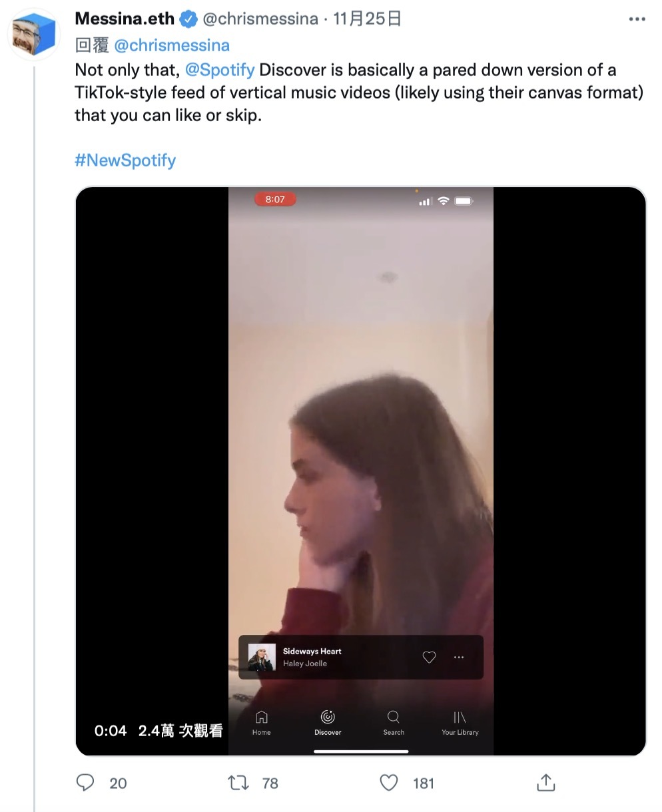Click the 11月25日 tweet date link
Screen dimensions: 662x812
[x=367, y=19]
